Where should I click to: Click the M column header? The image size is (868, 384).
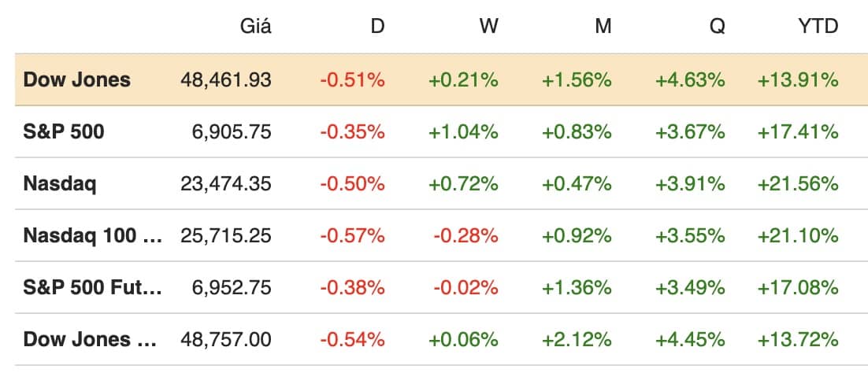click(x=603, y=26)
